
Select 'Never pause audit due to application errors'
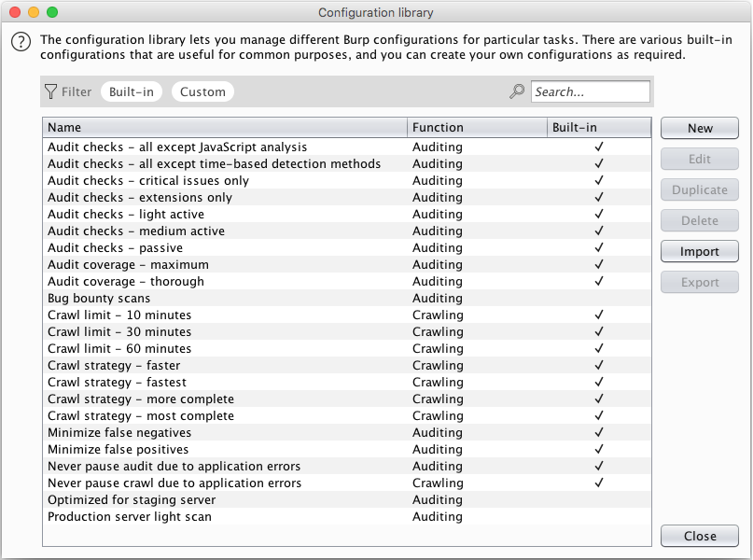[x=347, y=467]
